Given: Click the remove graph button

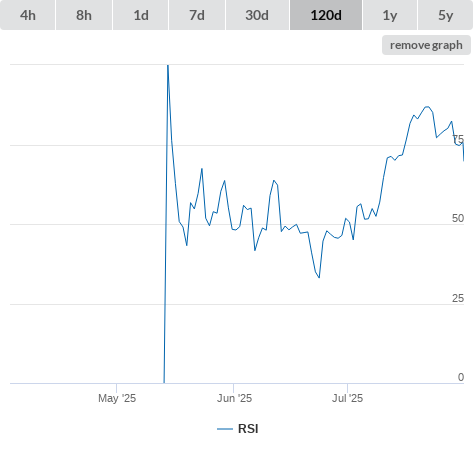Looking at the screenshot, I should tap(426, 45).
